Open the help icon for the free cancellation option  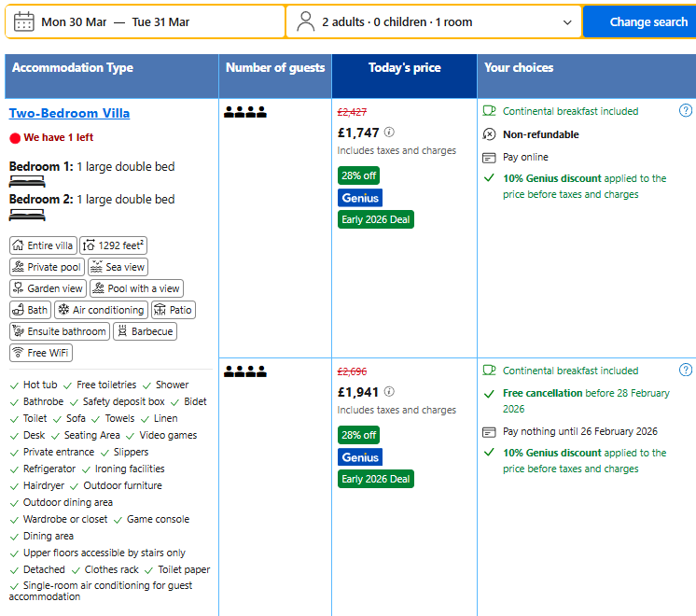[x=686, y=370]
